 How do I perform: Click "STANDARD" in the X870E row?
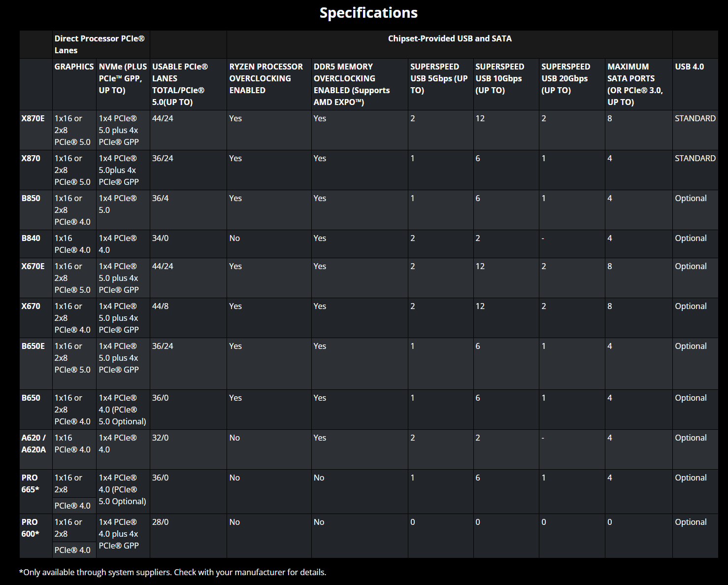pos(695,118)
